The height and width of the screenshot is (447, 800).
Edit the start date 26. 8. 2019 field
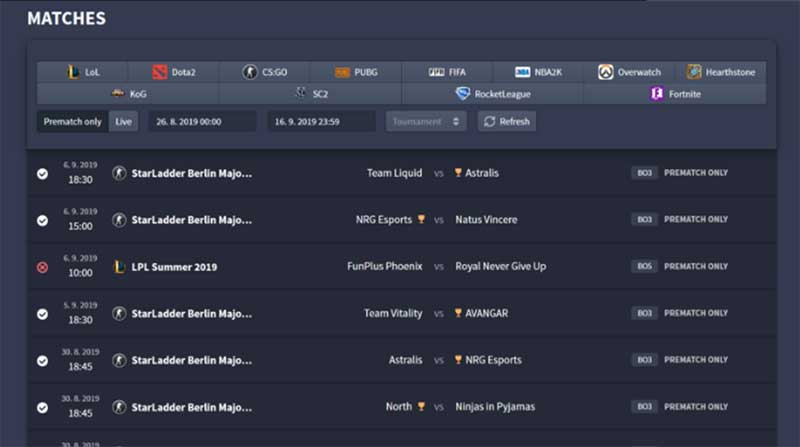pyautogui.click(x=202, y=121)
